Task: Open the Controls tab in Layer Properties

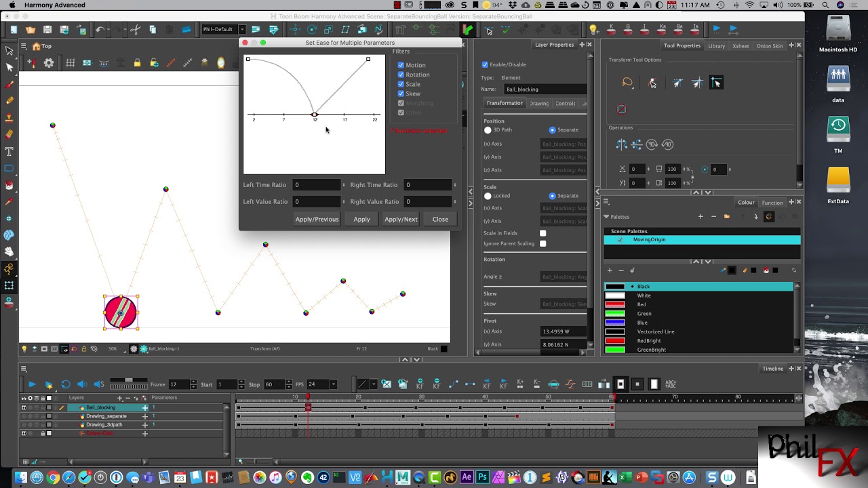Action: tap(565, 104)
